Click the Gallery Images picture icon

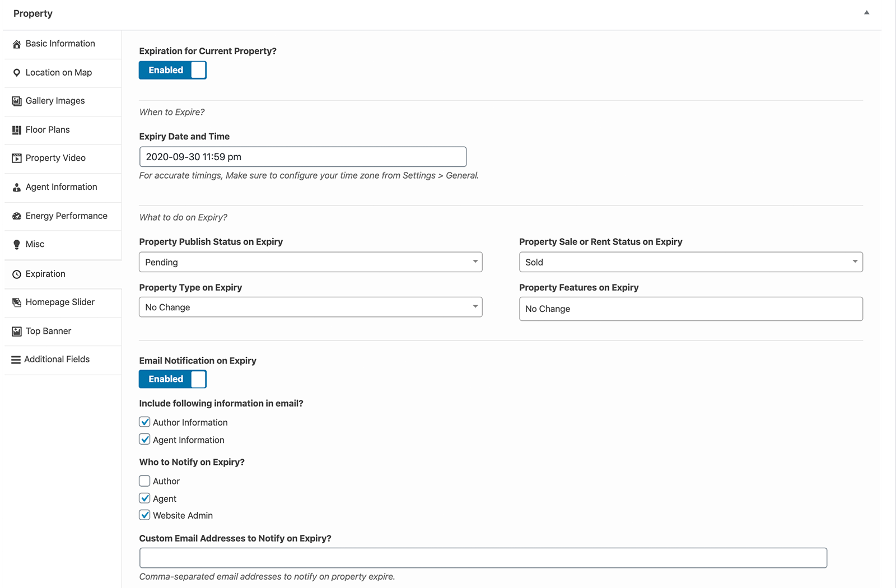17,101
